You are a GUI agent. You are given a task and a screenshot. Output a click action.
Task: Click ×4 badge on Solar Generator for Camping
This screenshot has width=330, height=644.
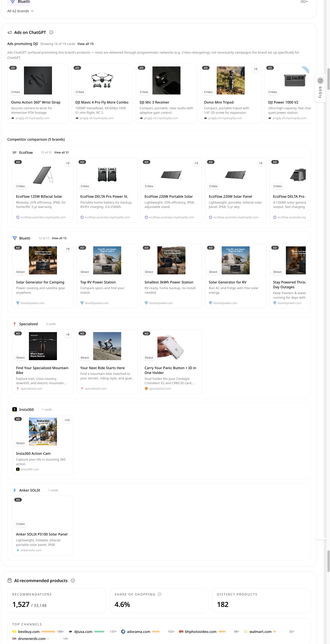[68, 249]
